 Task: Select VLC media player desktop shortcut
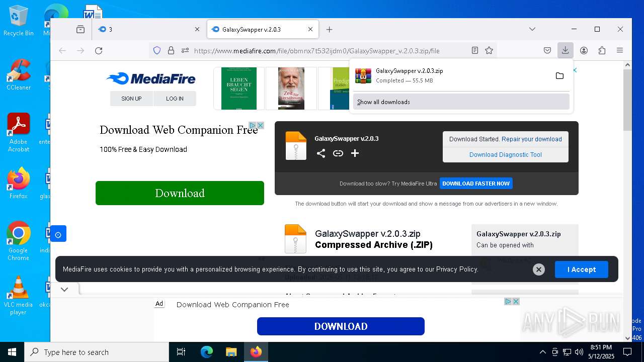click(18, 296)
